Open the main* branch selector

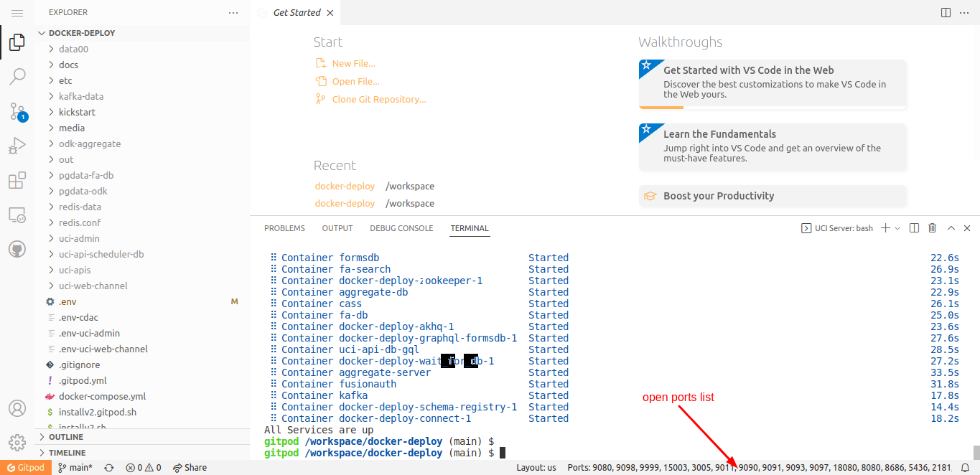[75, 468]
